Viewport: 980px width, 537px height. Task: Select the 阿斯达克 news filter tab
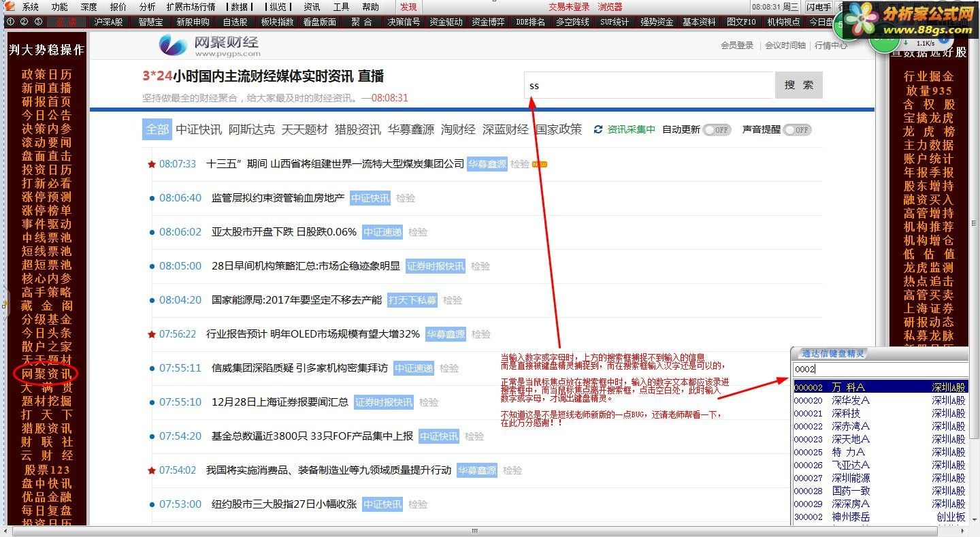pos(252,129)
